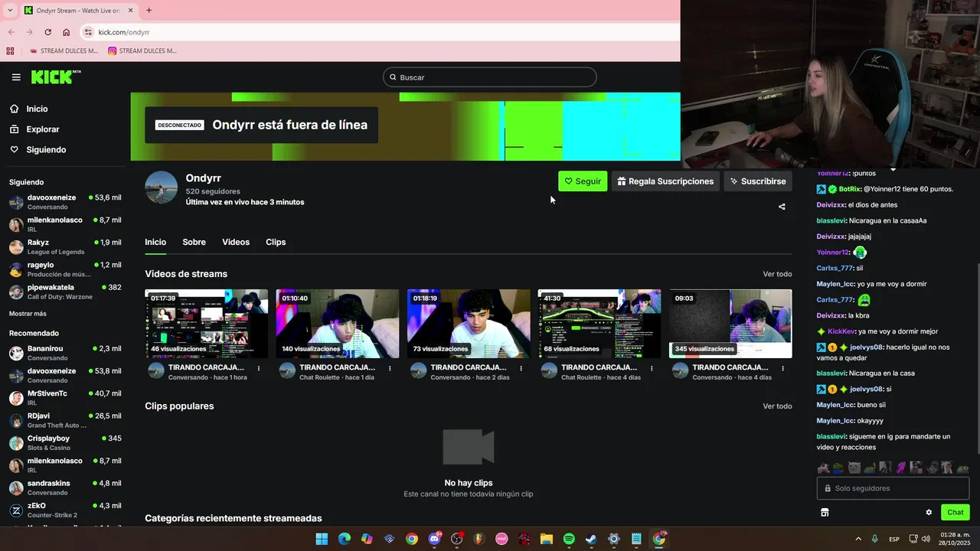Click browser back arrow

(11, 32)
